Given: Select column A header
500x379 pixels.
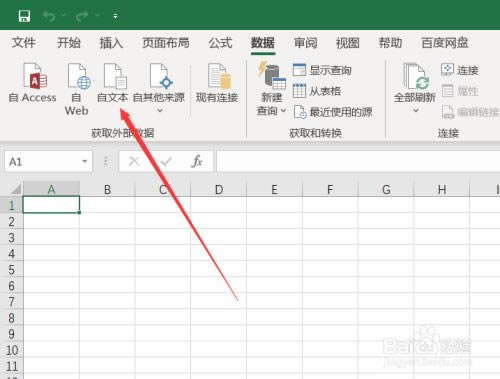Looking at the screenshot, I should pos(51,189).
